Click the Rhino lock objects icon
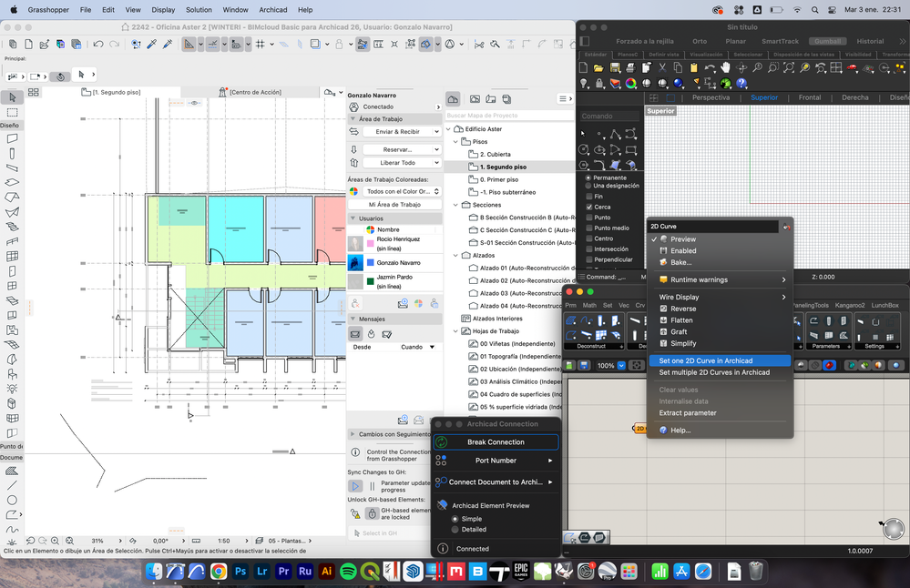 599,84
